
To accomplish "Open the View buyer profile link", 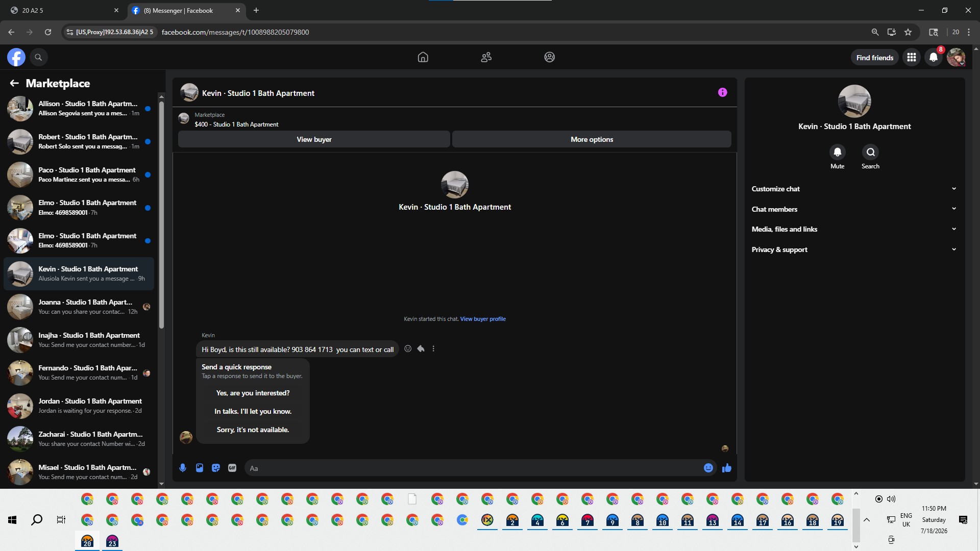I will click(483, 319).
